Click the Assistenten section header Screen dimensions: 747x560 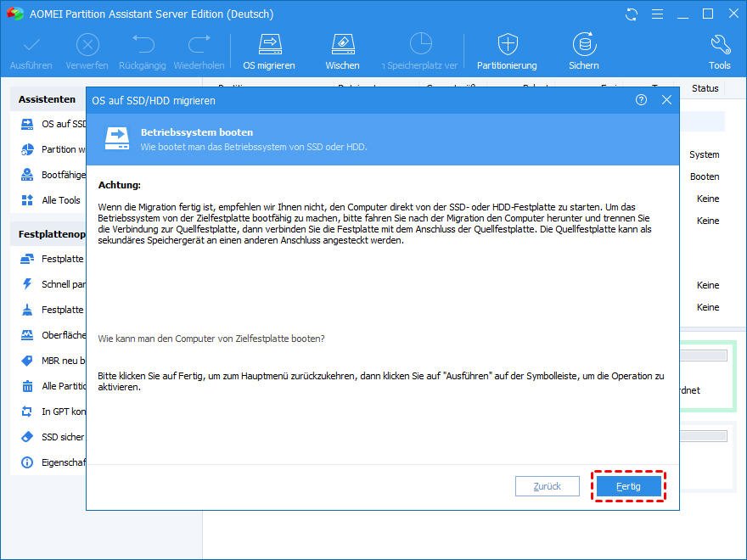tap(48, 99)
